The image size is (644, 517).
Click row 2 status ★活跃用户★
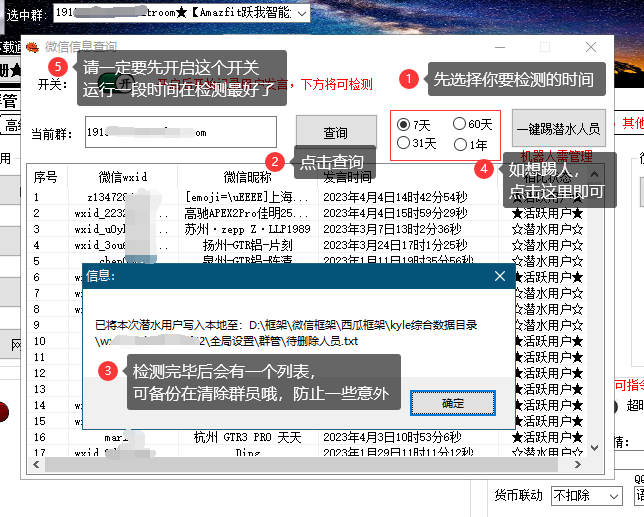[x=547, y=213]
